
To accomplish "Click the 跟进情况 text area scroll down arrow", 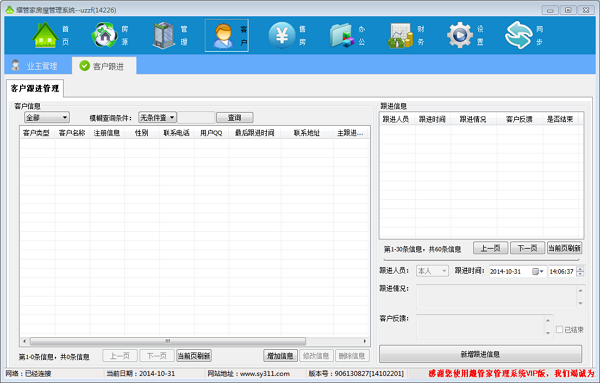I will (x=581, y=303).
